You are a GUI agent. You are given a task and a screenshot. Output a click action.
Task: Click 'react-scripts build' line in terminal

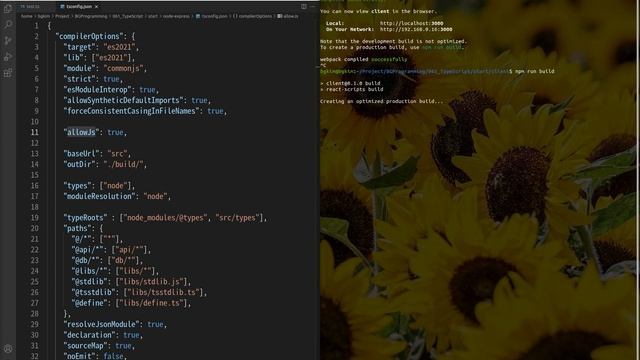click(352, 89)
